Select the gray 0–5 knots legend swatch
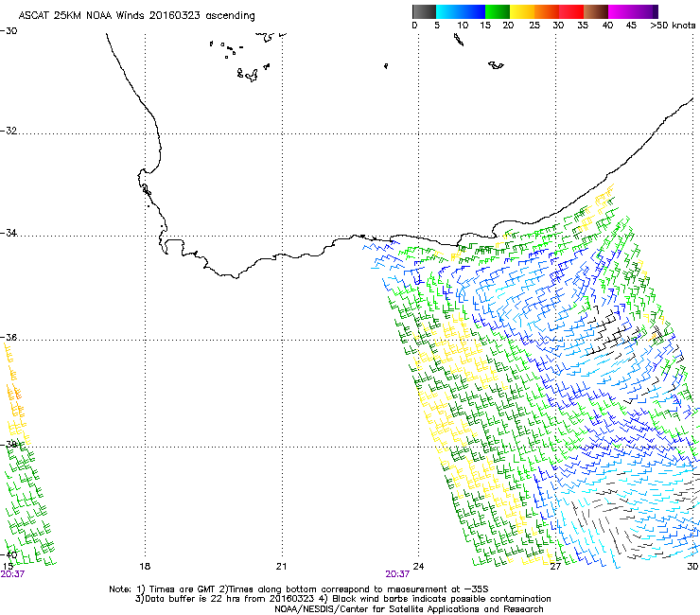The image size is (700, 615). coord(424,11)
